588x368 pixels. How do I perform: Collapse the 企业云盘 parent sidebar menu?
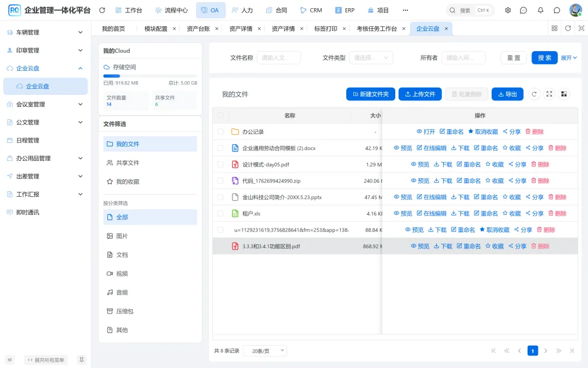point(45,68)
